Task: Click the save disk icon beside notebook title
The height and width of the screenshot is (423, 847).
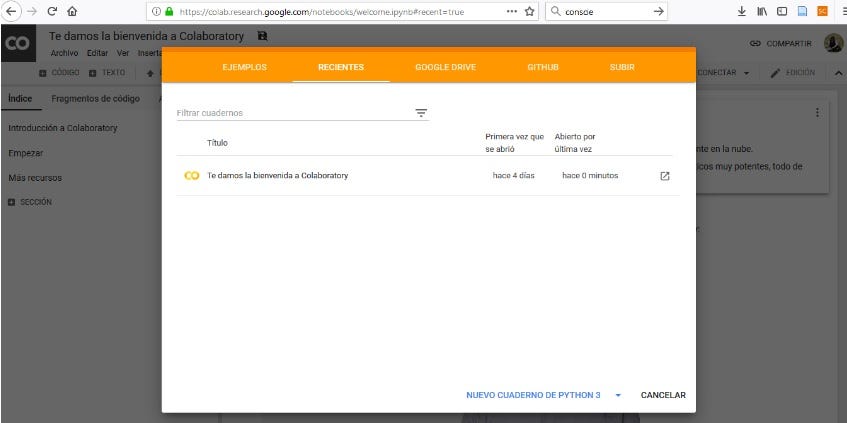Action: [x=263, y=36]
